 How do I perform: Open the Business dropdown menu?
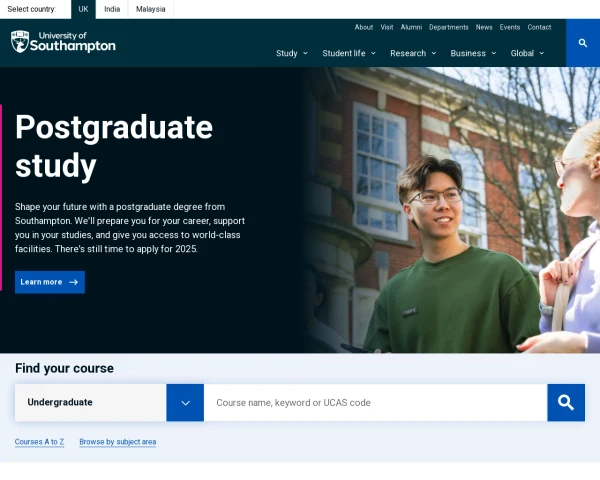point(473,53)
